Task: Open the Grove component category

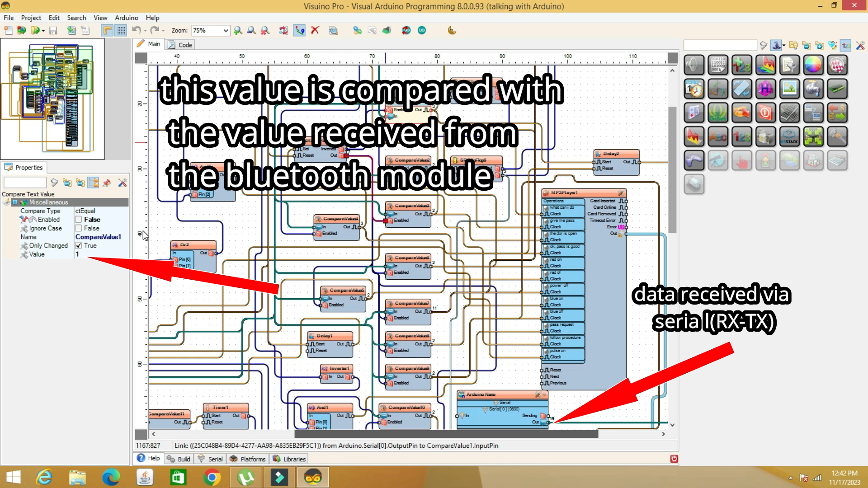Action: tap(718, 113)
